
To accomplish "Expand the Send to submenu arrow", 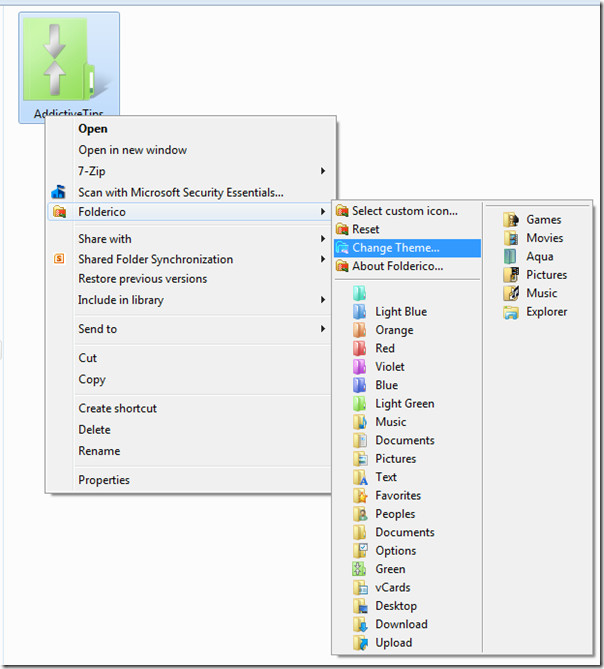I will coord(323,329).
